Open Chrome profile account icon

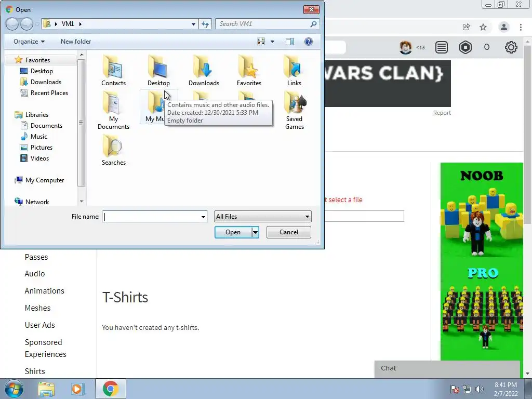(504, 27)
